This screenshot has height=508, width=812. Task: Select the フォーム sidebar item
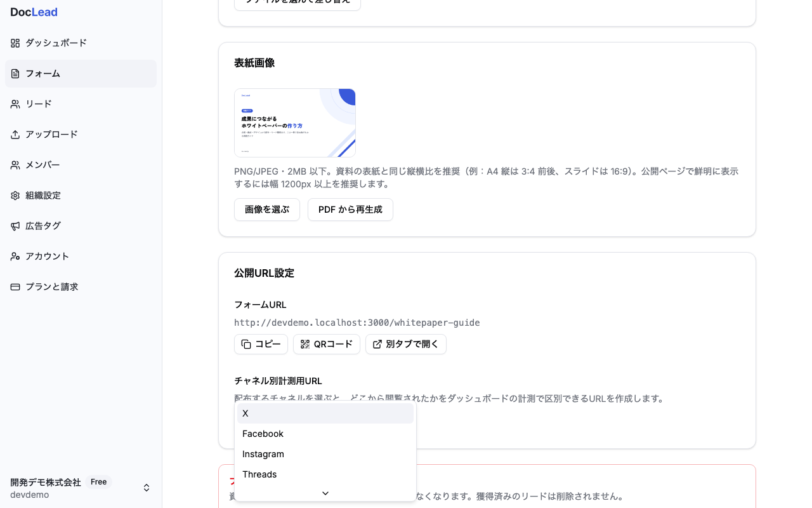81,74
